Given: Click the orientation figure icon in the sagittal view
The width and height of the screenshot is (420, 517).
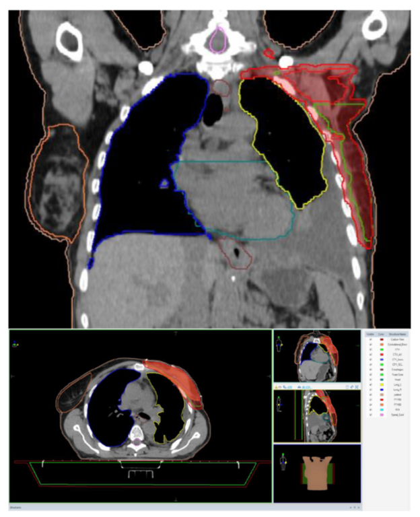Looking at the screenshot, I should coord(279,405).
